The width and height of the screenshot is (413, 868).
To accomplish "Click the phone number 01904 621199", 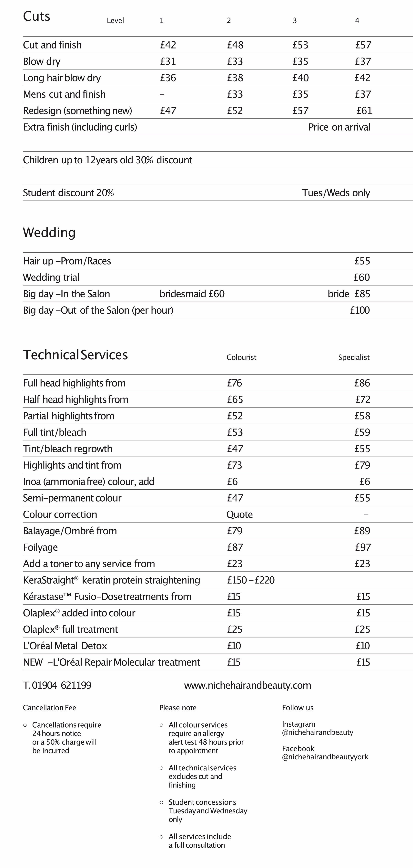I will [61, 685].
